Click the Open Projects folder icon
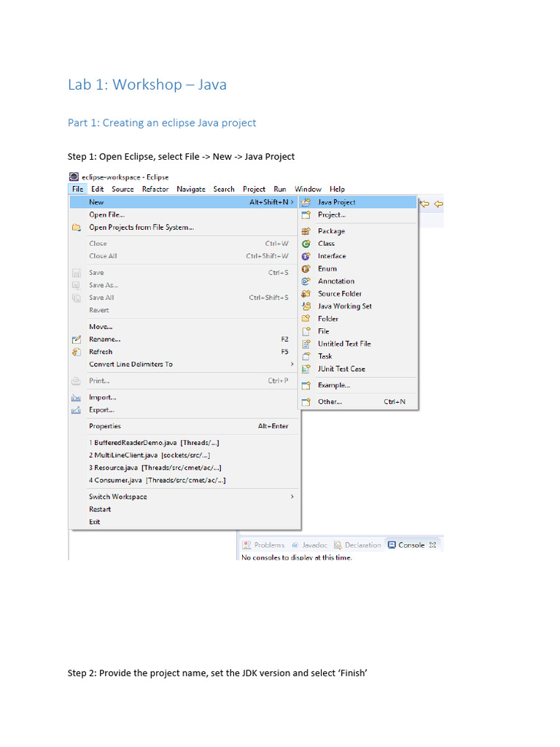The image size is (560, 747). click(76, 228)
